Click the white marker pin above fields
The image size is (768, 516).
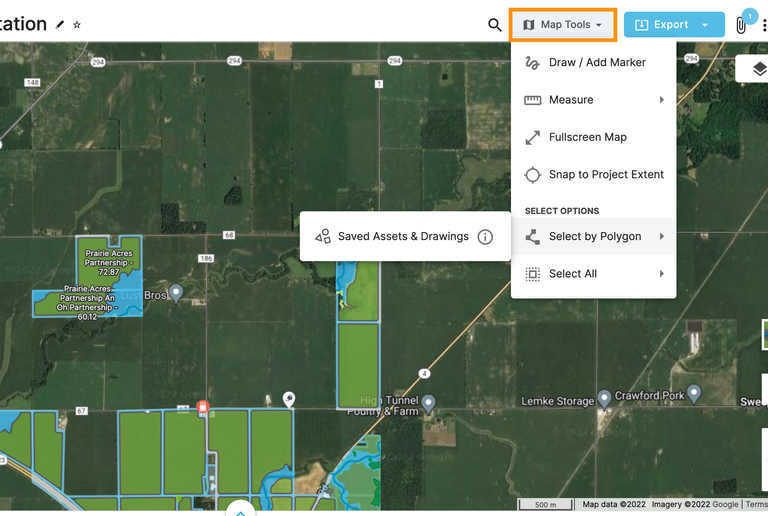pyautogui.click(x=289, y=399)
